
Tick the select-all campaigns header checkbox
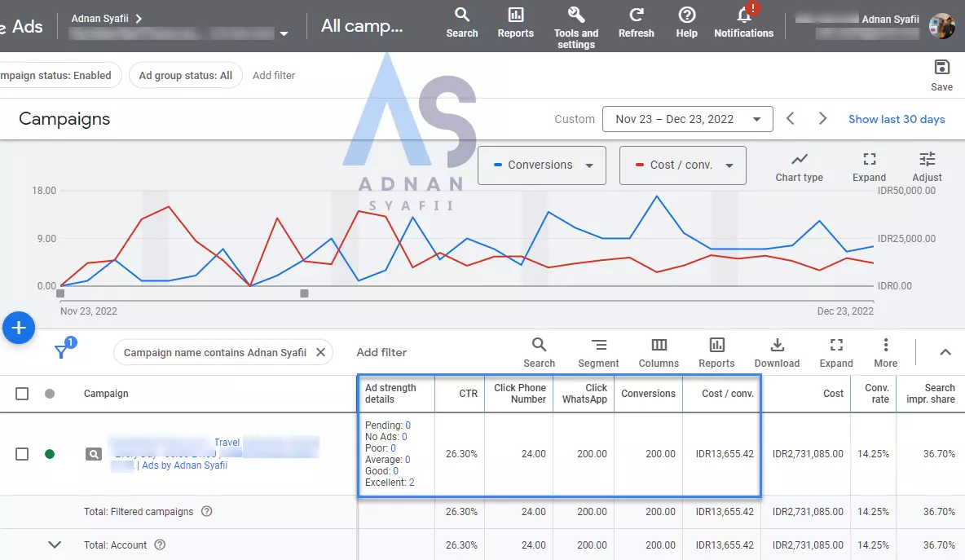[22, 394]
